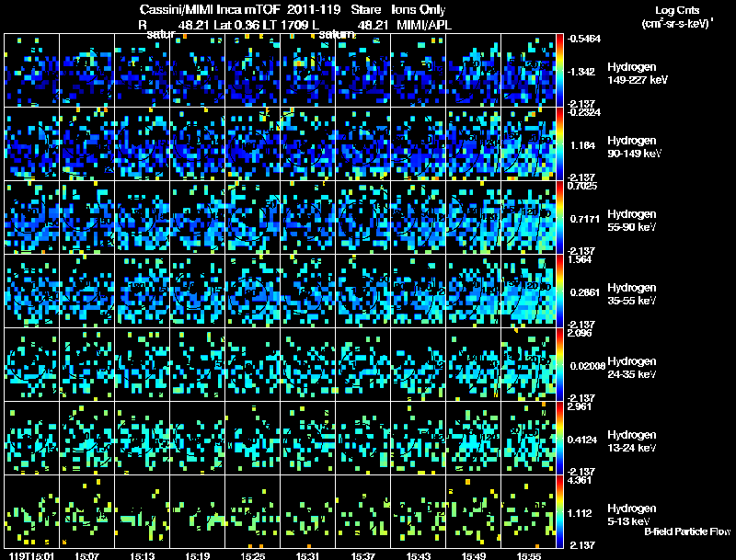Open the 55-90 keV panel at 15:55
The height and width of the screenshot is (560, 736).
point(528,217)
